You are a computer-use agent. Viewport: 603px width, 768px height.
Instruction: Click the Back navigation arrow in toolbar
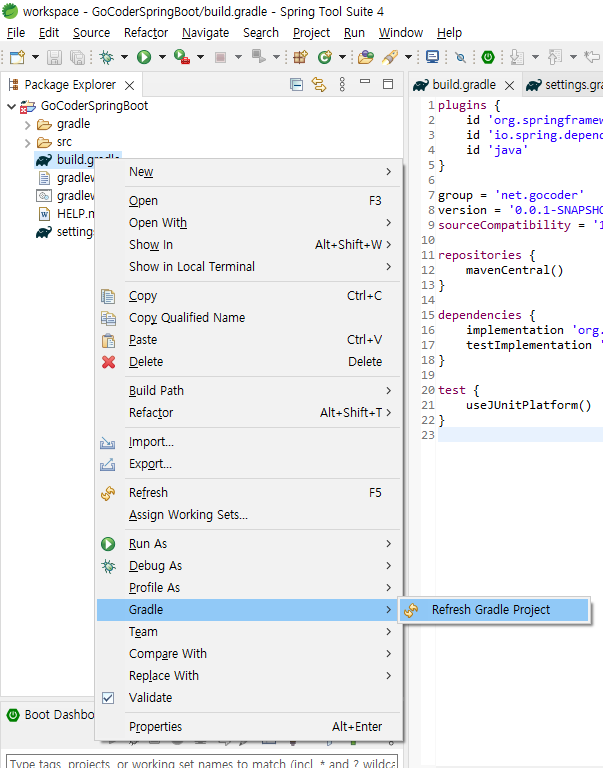point(592,57)
